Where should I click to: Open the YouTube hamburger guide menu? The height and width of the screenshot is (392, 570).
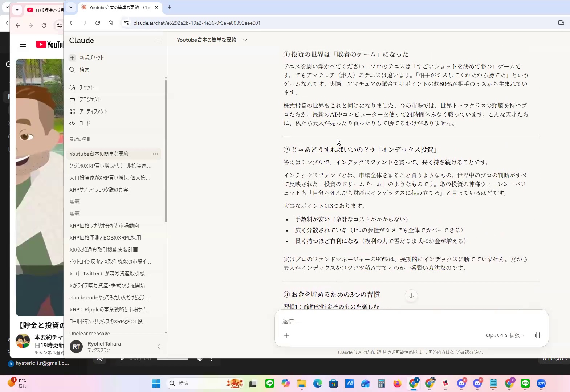[x=23, y=44]
